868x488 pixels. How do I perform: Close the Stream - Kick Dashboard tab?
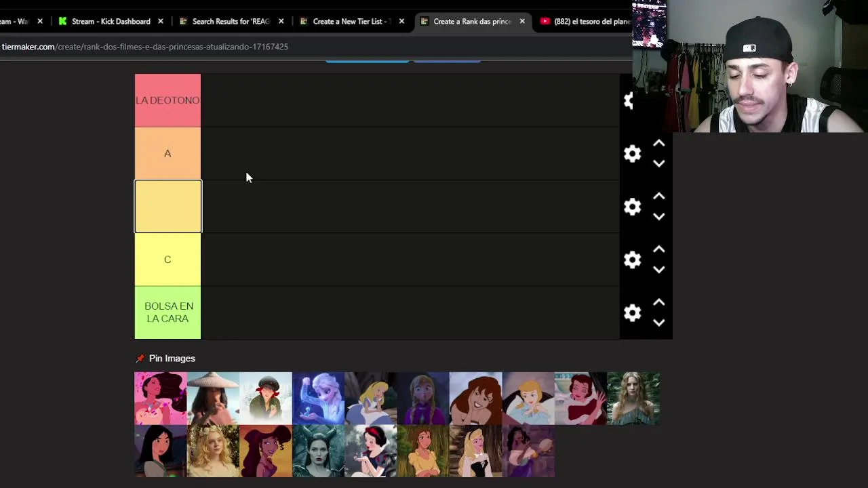(x=161, y=22)
